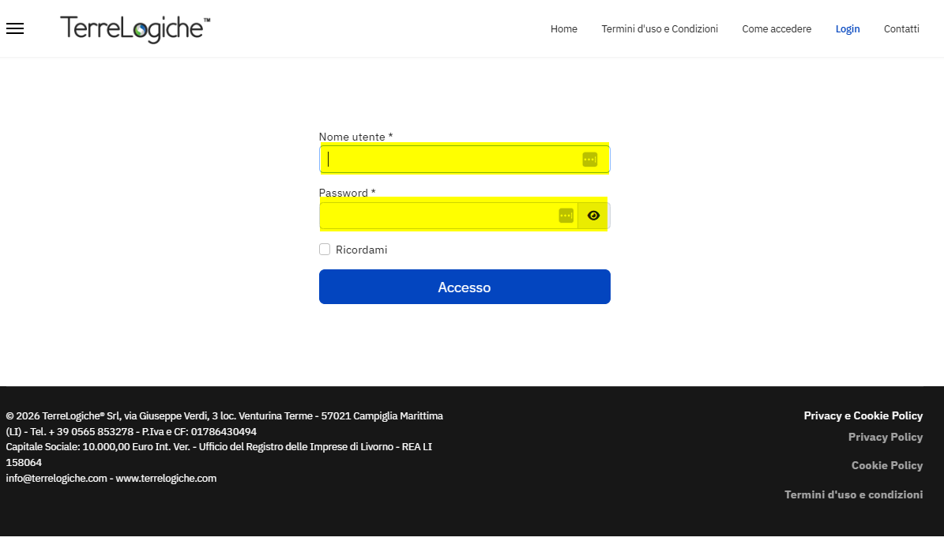Visit www.terrelogiche.com from the footer
Image resolution: width=944 pixels, height=560 pixels.
(166, 478)
